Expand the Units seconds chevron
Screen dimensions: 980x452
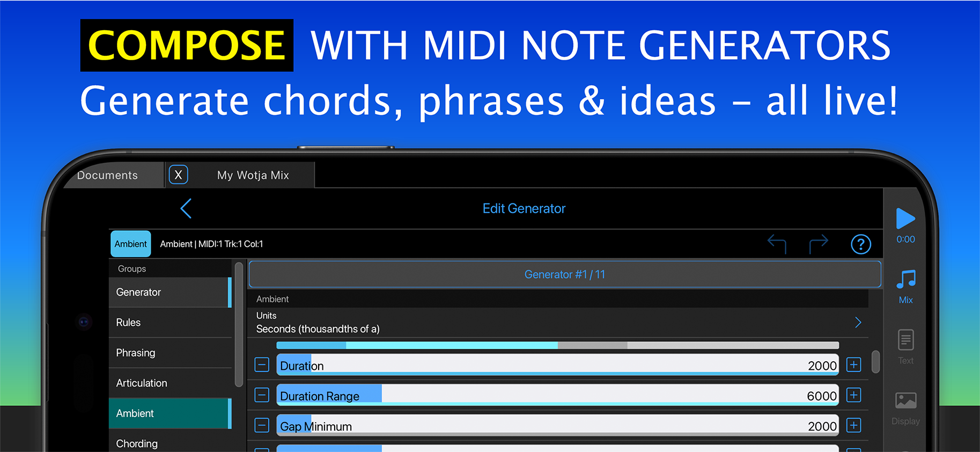pos(858,322)
